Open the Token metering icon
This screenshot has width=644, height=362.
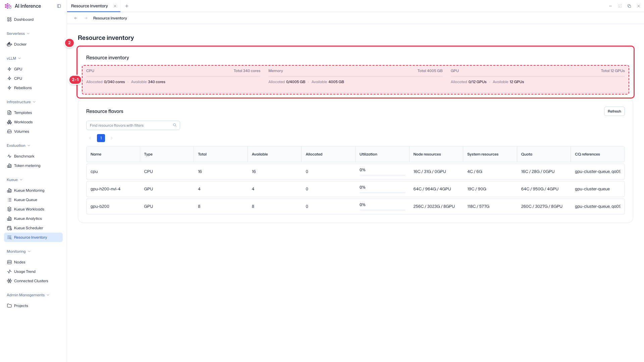[x=9, y=166]
